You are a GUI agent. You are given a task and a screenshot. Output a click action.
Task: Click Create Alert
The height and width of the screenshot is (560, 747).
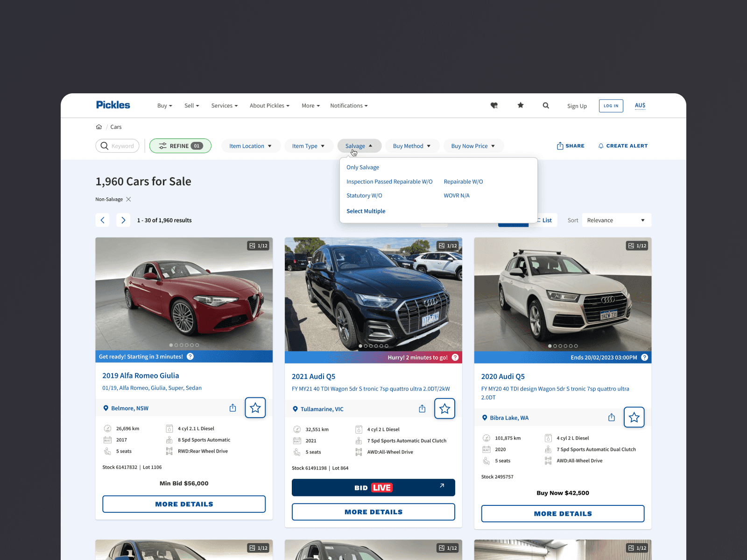click(x=623, y=146)
